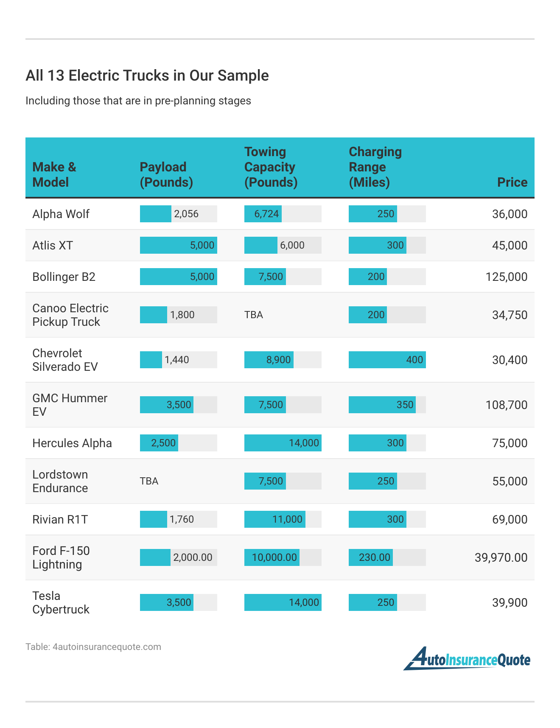The width and height of the screenshot is (560, 728).
Task: Click the Towing Capacity (Pounds) header
Action: coord(271,167)
